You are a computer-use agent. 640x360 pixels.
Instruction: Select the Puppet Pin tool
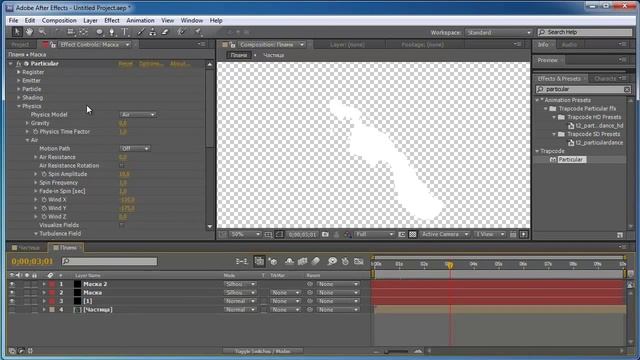click(x=198, y=32)
